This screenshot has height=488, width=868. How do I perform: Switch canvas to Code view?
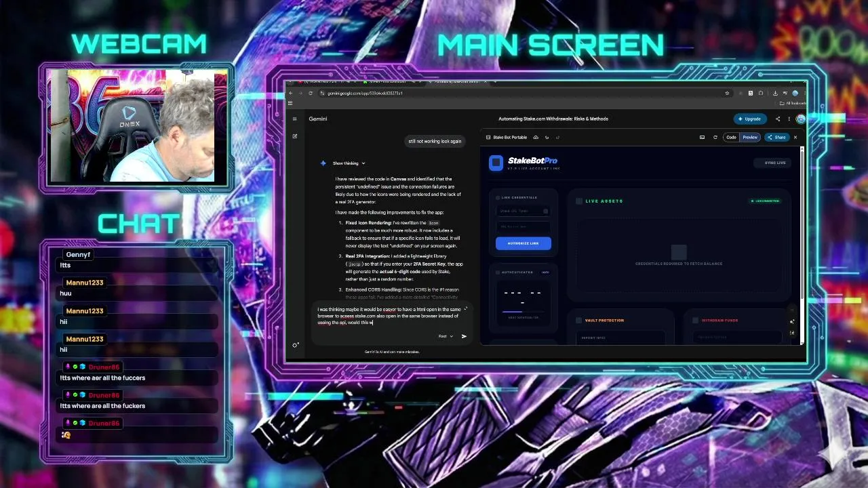coord(731,137)
